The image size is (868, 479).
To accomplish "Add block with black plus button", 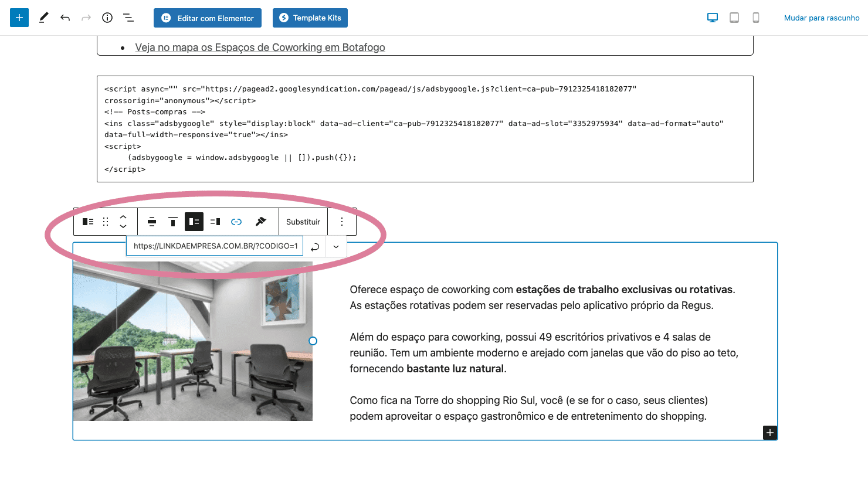I will 770,433.
